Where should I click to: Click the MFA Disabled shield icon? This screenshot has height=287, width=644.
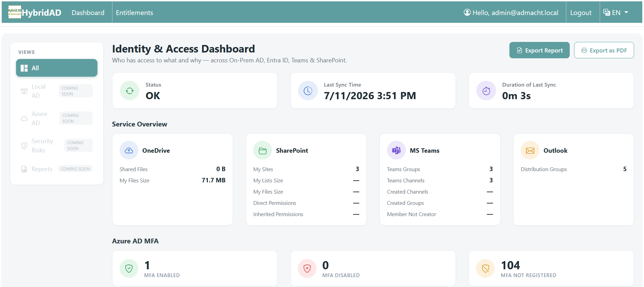pos(307,269)
